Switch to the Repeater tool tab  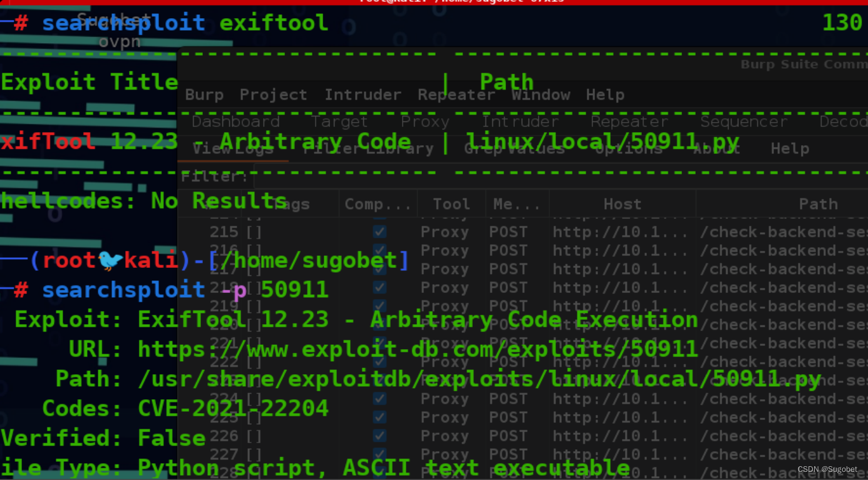point(629,121)
